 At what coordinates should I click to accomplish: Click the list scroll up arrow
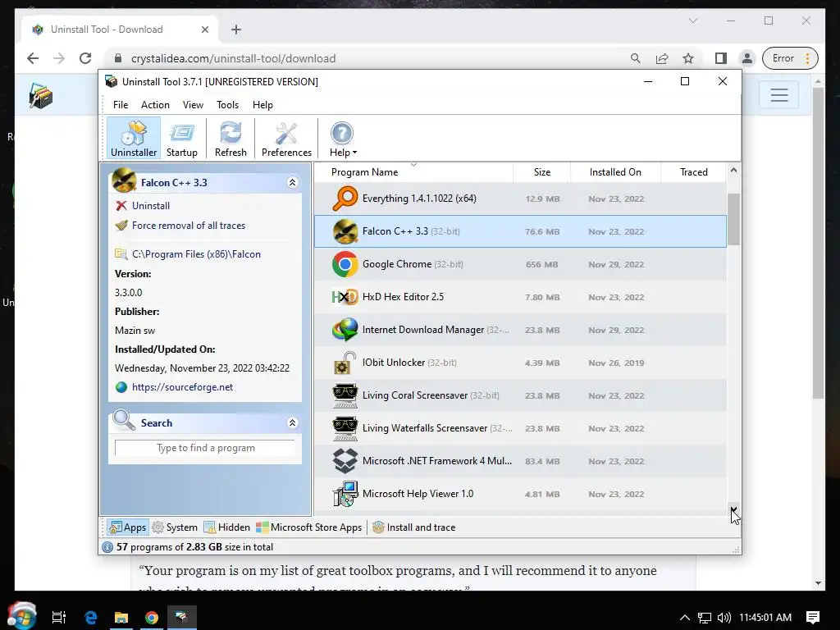click(733, 171)
